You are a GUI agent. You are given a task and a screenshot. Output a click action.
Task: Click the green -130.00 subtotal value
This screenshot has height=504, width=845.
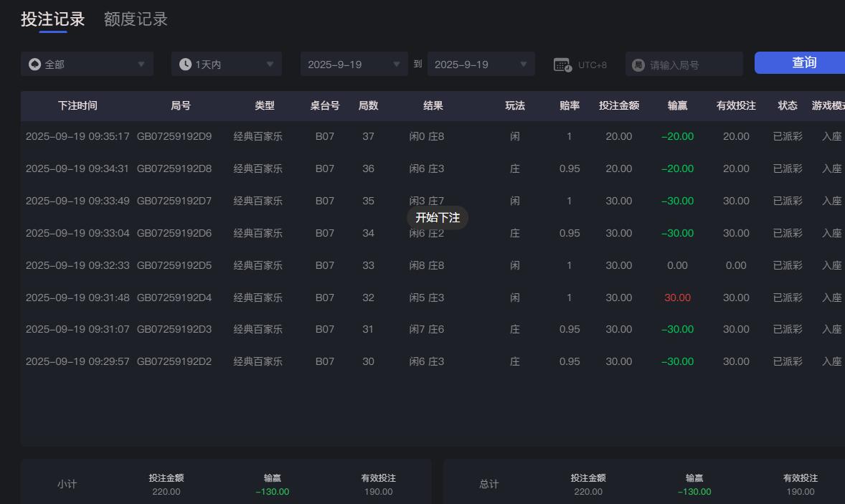(x=272, y=492)
